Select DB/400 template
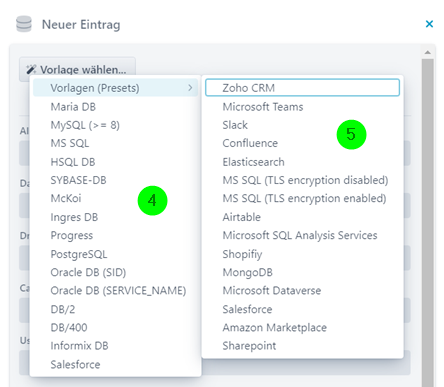 pos(115,328)
